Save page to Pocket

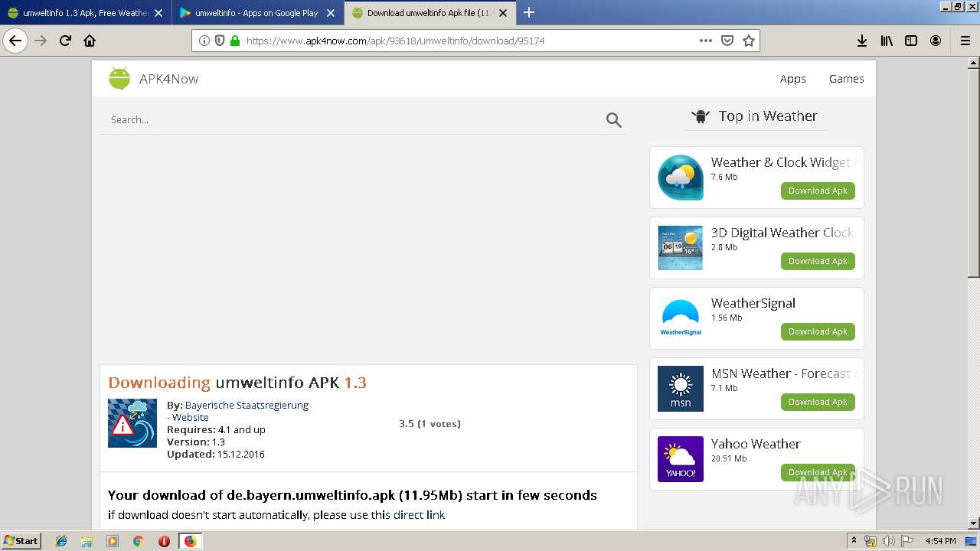coord(727,41)
